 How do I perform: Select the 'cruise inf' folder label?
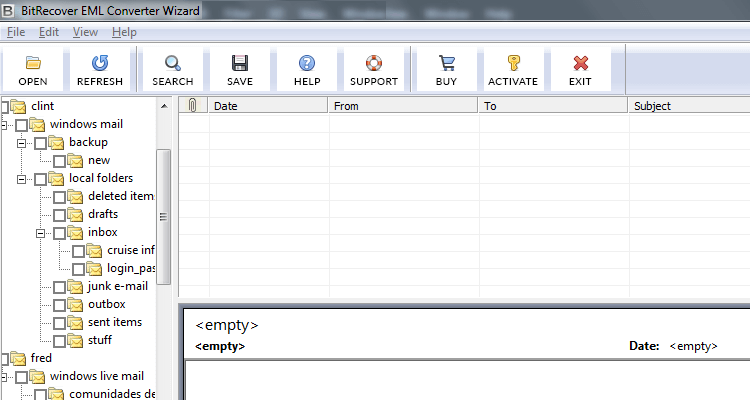pyautogui.click(x=131, y=250)
